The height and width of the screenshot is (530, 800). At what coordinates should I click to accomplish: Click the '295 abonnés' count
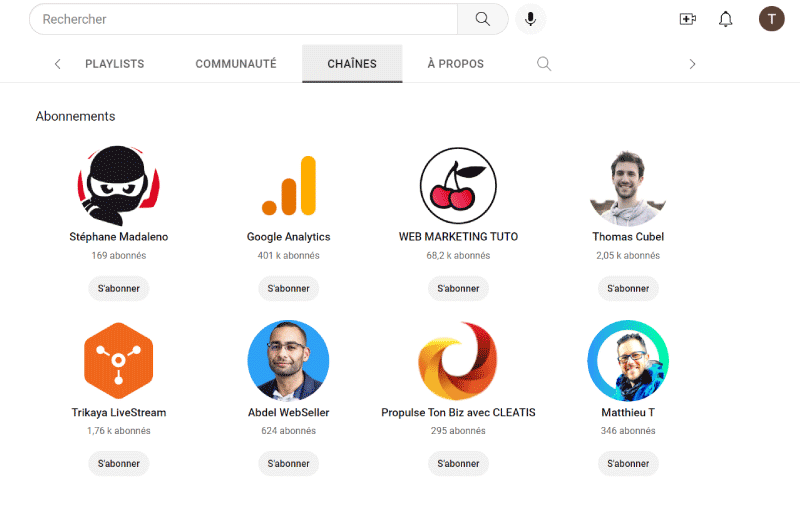(458, 431)
